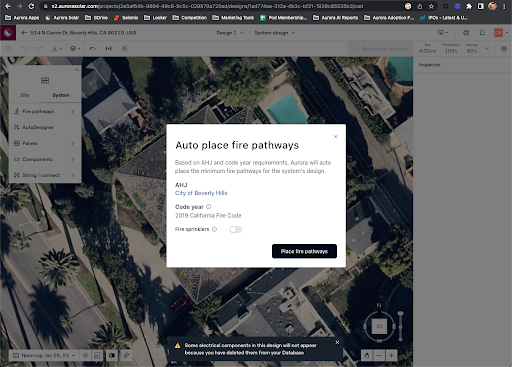Bookmark this page with the star icon
The height and width of the screenshot is (367, 512).
(431, 6)
